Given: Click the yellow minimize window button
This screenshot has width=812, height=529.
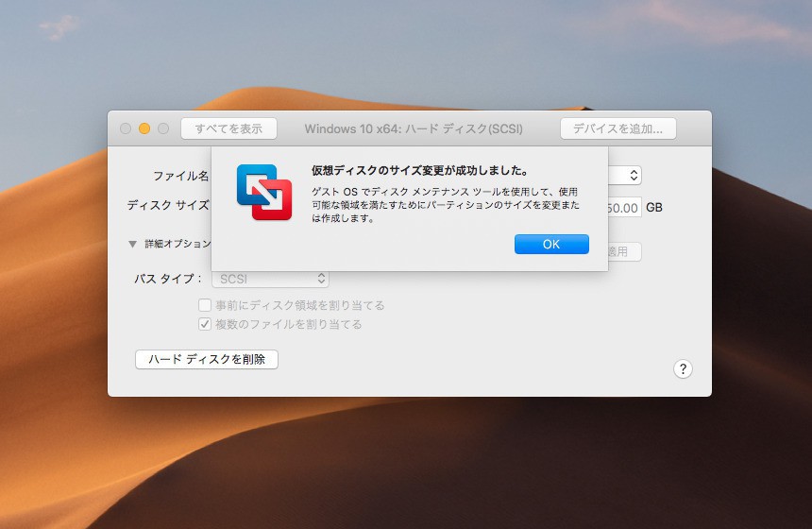Looking at the screenshot, I should (144, 128).
